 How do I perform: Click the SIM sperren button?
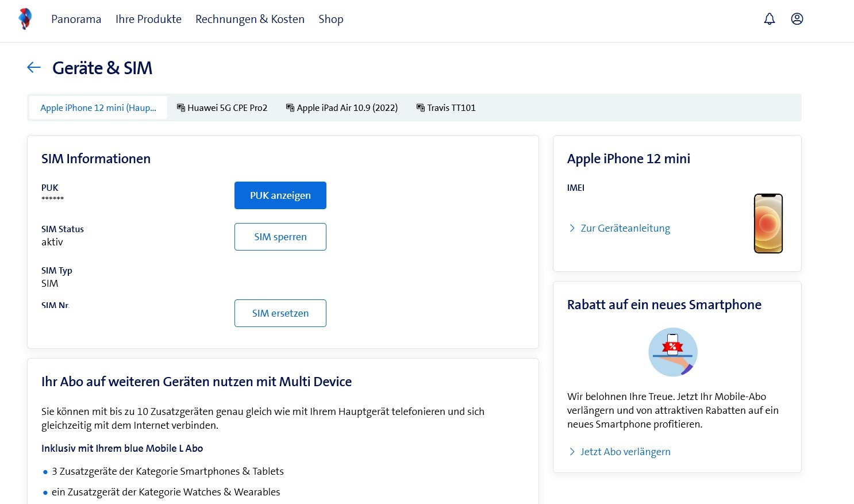[280, 237]
